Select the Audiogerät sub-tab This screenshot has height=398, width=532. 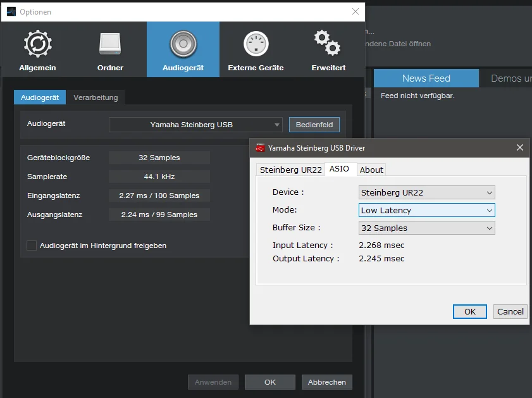point(40,97)
